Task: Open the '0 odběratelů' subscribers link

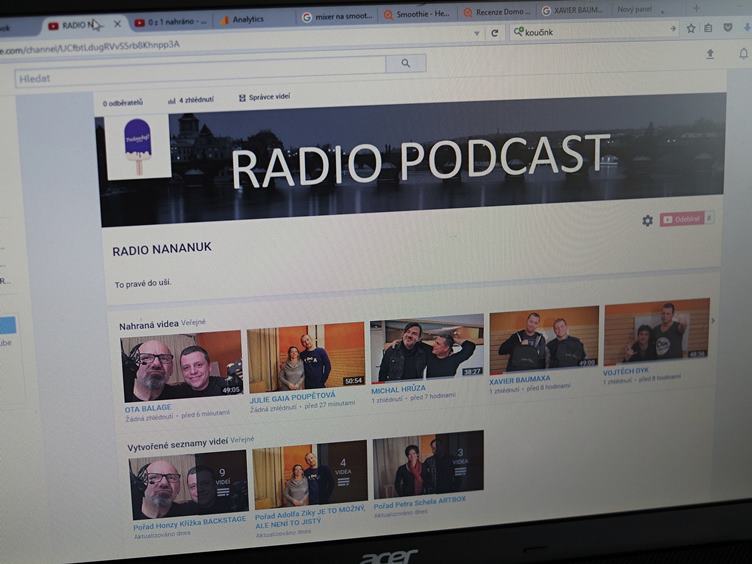Action: (x=123, y=103)
